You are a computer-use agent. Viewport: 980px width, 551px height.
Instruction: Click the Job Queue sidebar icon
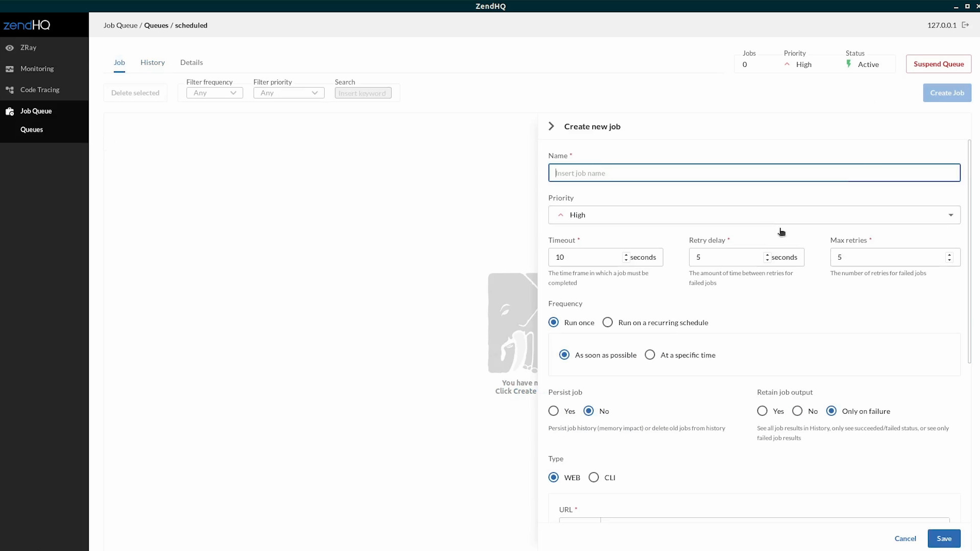[x=10, y=111]
